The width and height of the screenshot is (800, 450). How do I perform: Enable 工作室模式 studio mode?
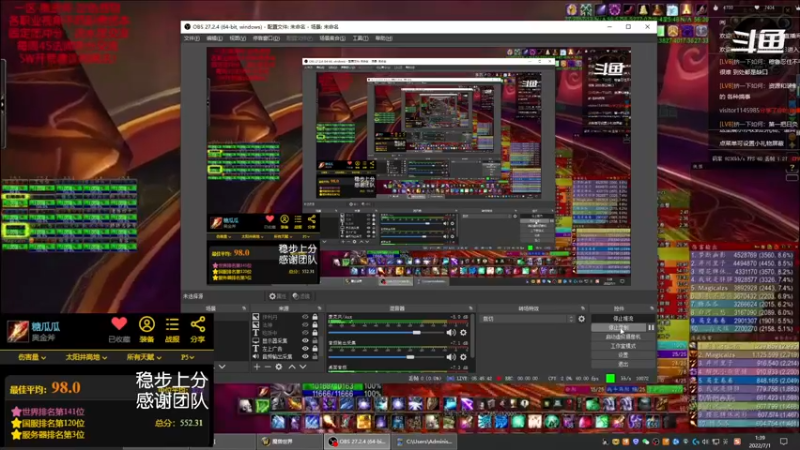point(623,346)
